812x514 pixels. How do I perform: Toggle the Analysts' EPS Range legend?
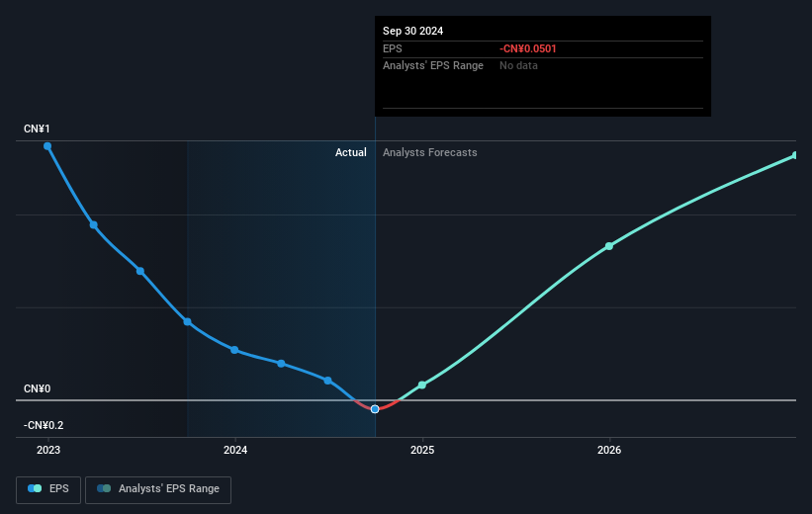point(158,489)
